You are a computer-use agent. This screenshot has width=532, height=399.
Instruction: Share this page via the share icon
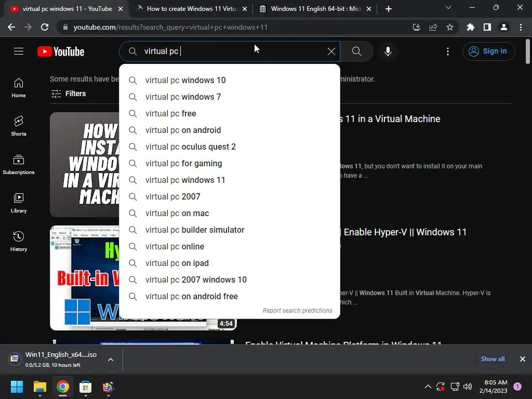tap(433, 27)
